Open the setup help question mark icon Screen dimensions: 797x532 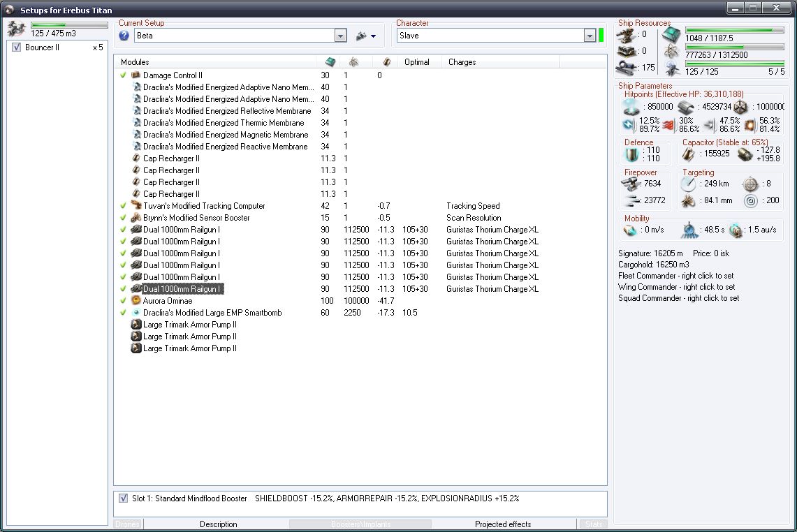[124, 36]
